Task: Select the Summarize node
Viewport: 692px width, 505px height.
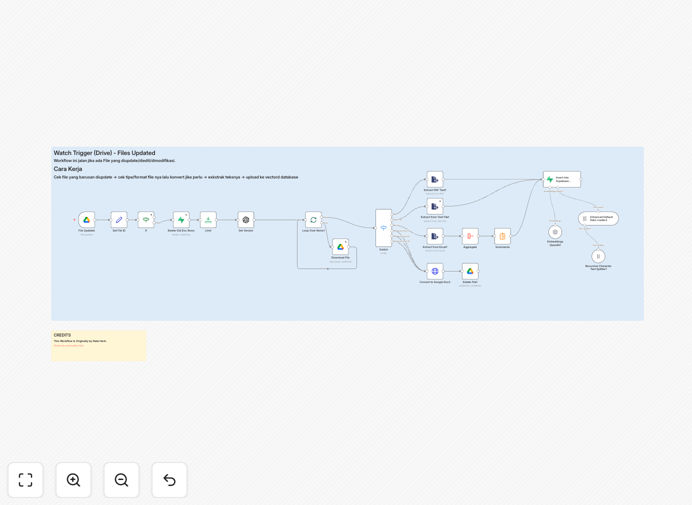Action: click(502, 236)
